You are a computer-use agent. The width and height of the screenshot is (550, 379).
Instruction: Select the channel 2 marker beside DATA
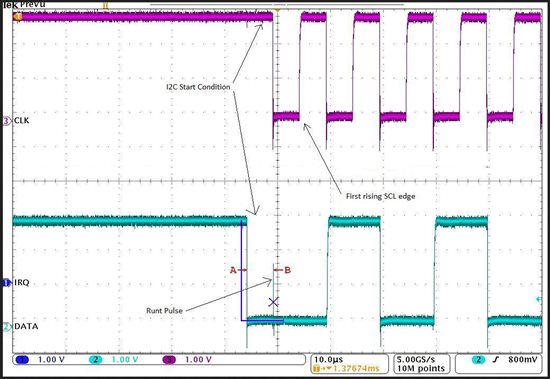click(x=7, y=327)
